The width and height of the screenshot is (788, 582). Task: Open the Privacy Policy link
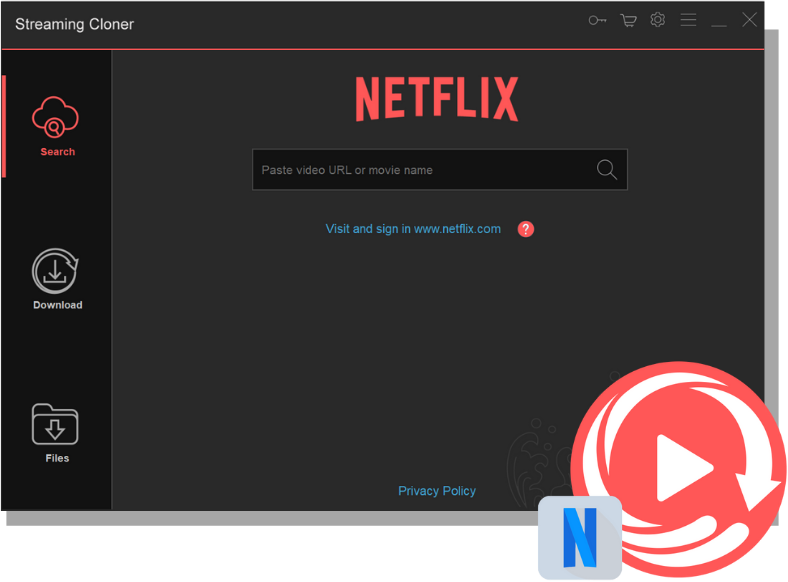pyautogui.click(x=437, y=491)
